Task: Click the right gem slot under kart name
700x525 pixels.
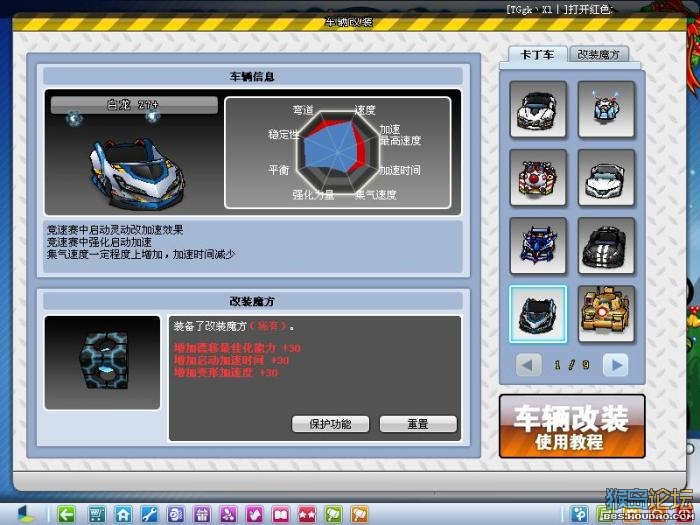Action: coord(152,117)
